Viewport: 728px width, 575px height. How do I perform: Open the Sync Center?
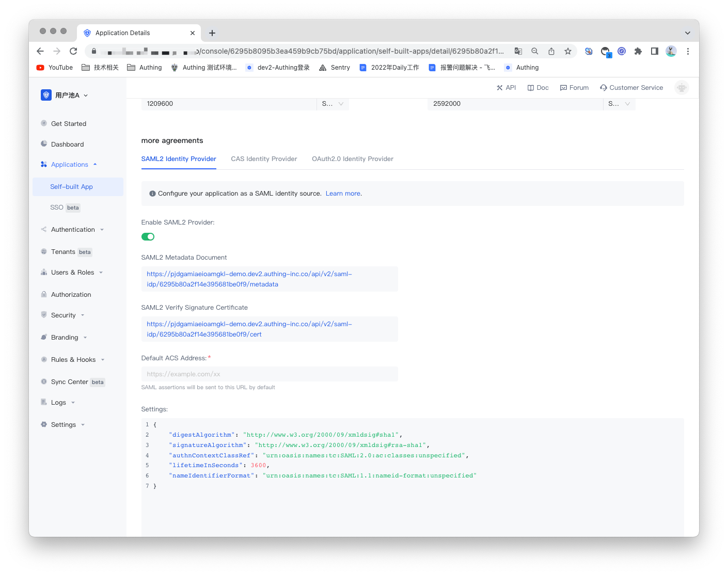pyautogui.click(x=70, y=381)
